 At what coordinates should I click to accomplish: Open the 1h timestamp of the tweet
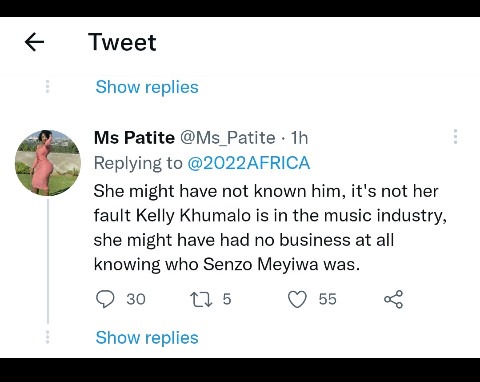299,138
